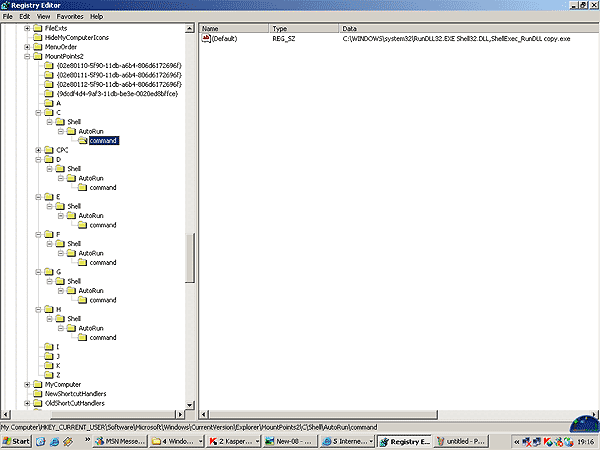Click the Kaspersky system tray icon

[548, 442]
